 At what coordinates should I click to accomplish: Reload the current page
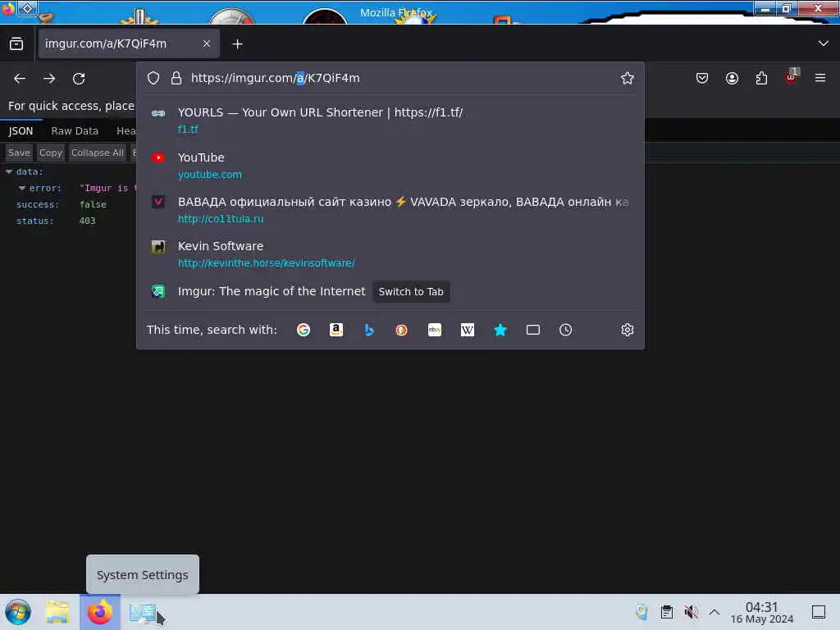[x=79, y=79]
